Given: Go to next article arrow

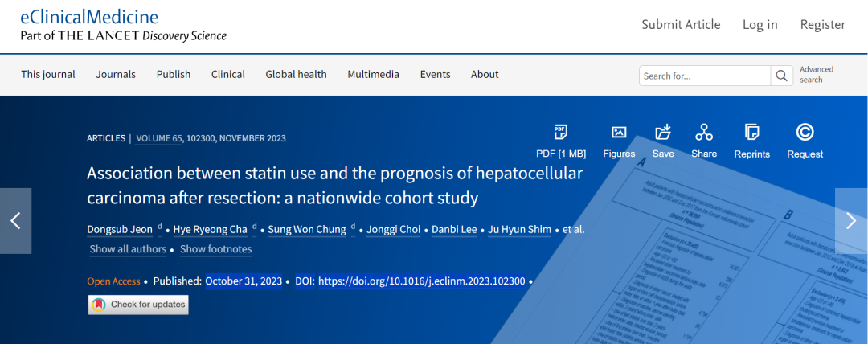Looking at the screenshot, I should 851,221.
